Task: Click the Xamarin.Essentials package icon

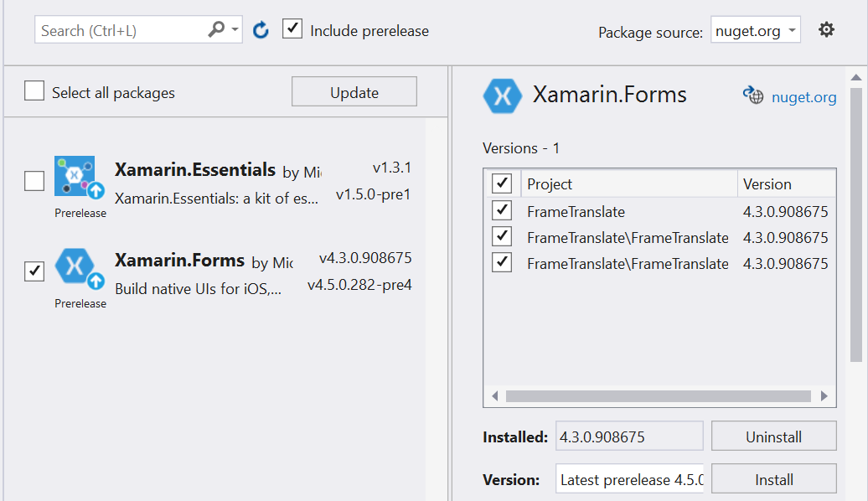Action: coord(79,177)
